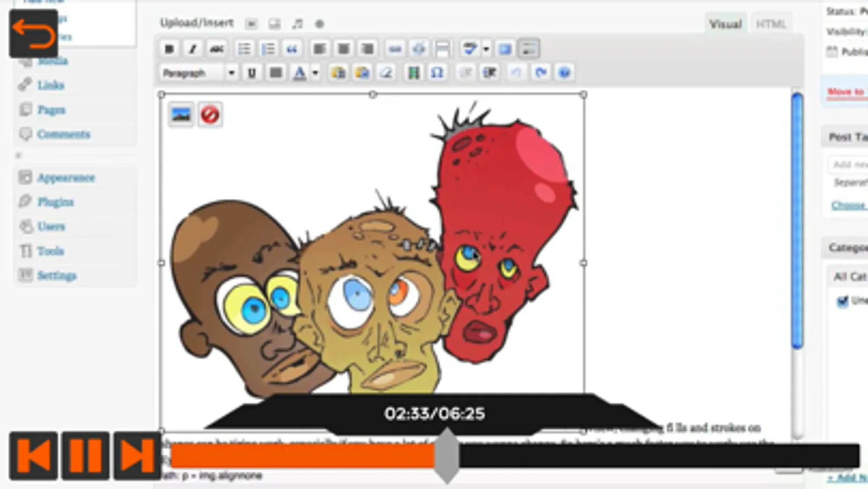
Task: Click the edit image icon on the picture
Action: pyautogui.click(x=181, y=115)
